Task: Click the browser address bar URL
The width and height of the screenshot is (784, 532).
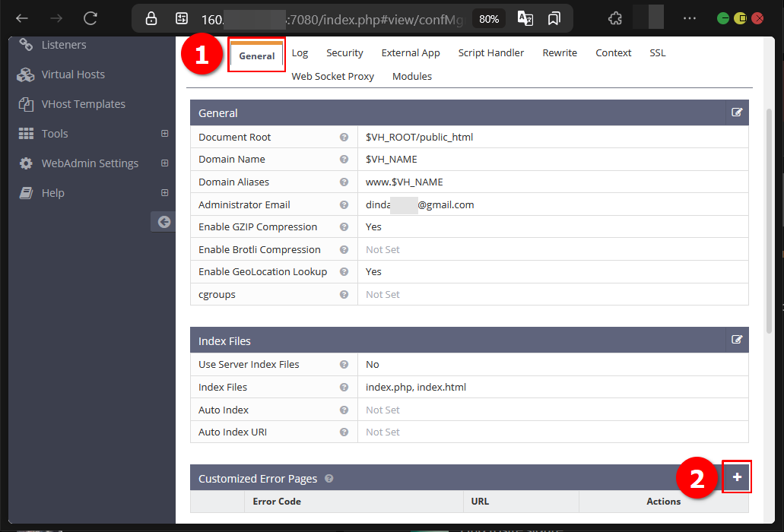Action: [x=332, y=20]
